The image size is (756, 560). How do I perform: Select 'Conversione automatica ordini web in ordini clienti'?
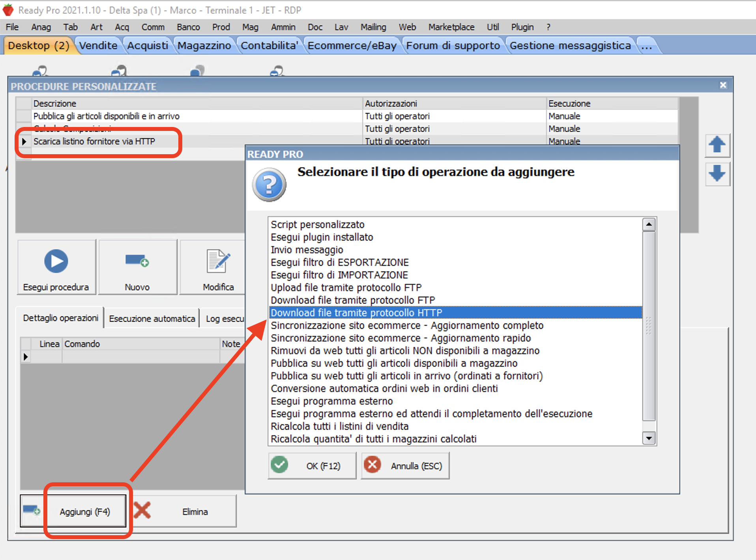pos(456,388)
